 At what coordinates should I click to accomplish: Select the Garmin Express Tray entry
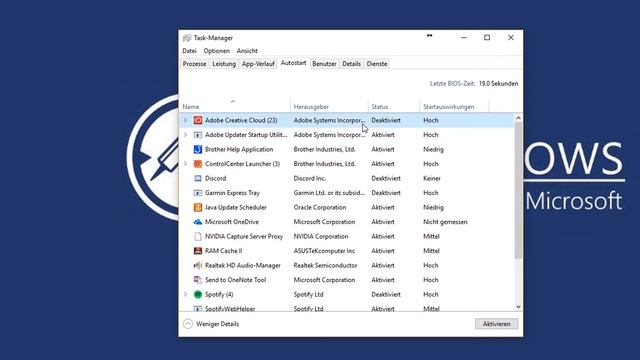coord(232,193)
